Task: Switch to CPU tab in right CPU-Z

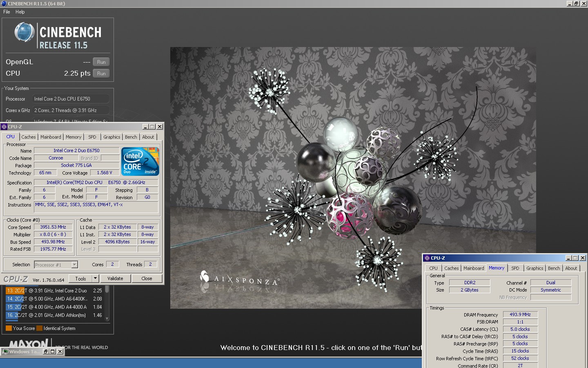Action: tap(433, 268)
